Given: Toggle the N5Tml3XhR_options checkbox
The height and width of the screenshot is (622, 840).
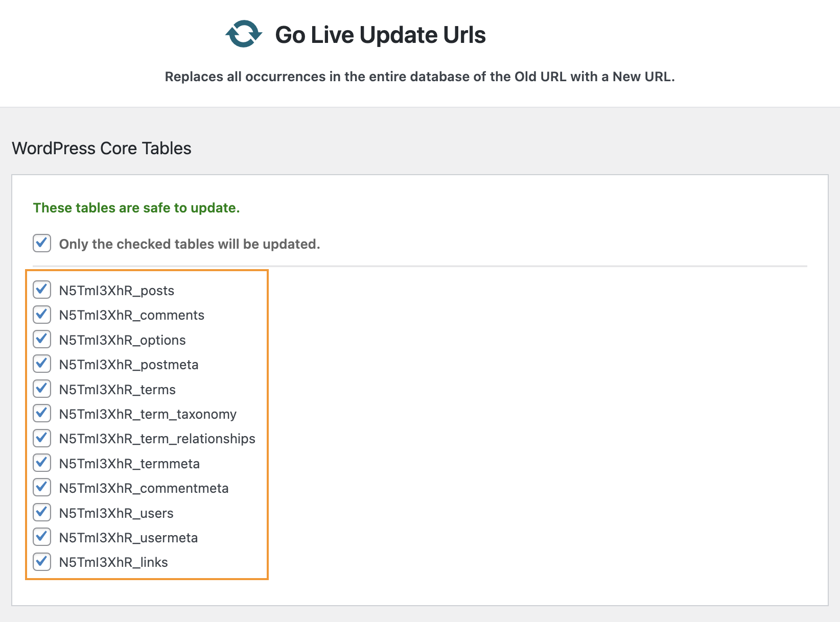Looking at the screenshot, I should pyautogui.click(x=42, y=339).
